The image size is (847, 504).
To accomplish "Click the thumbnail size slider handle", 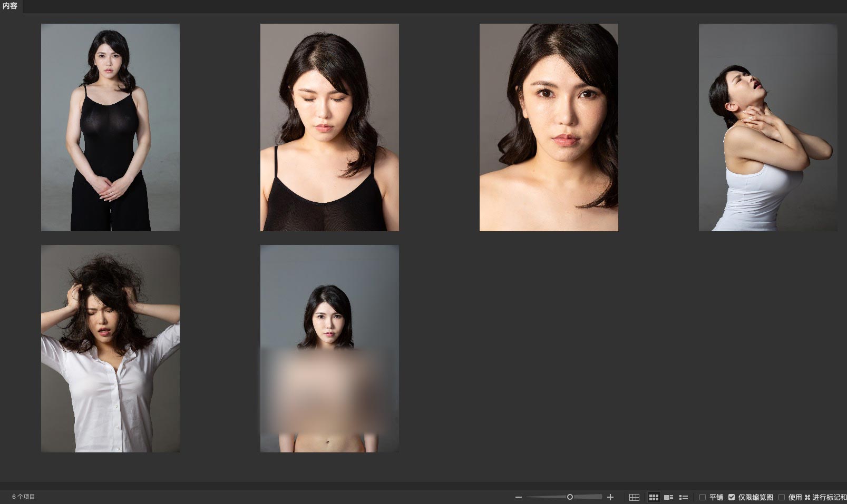I will pos(570,497).
